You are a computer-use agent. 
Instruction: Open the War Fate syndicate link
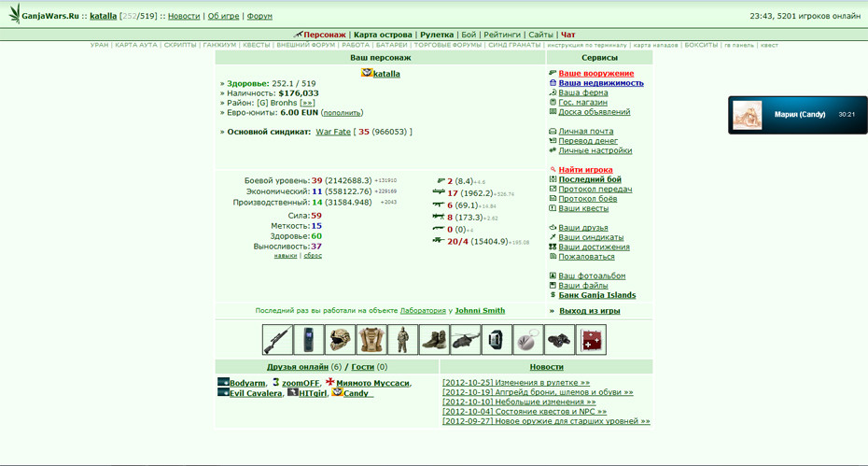pyautogui.click(x=333, y=132)
